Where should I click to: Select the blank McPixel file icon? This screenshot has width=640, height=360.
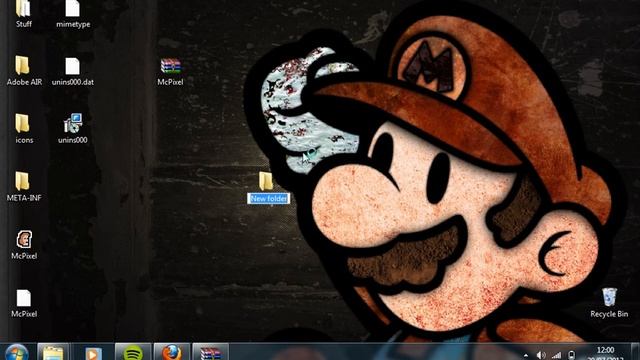coord(24,304)
